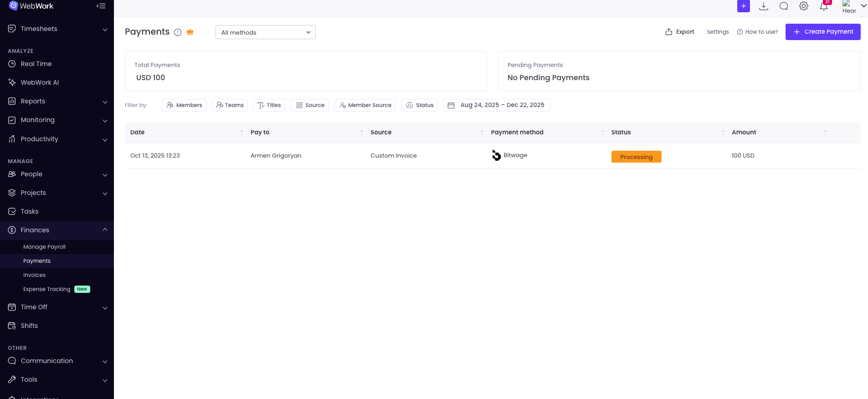Toggle sorting on the Amount column
This screenshot has width=868, height=399.
pos(825,133)
